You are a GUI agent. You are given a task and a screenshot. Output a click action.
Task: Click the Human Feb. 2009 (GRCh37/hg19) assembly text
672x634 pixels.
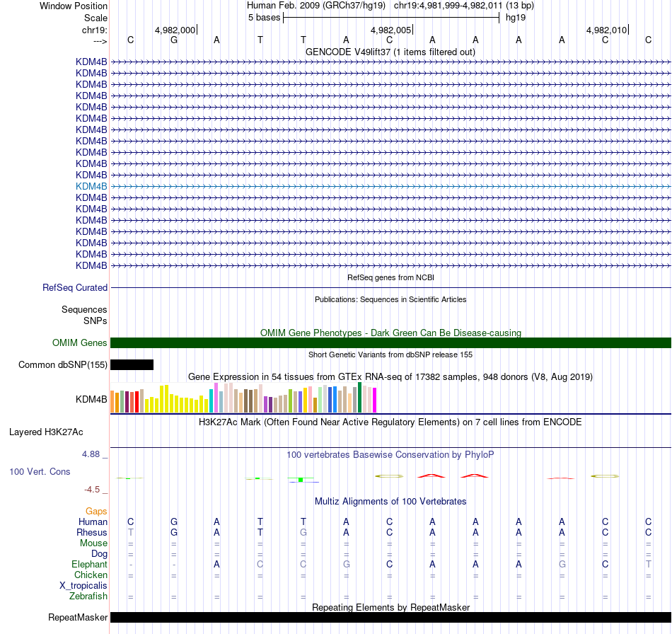[316, 6]
